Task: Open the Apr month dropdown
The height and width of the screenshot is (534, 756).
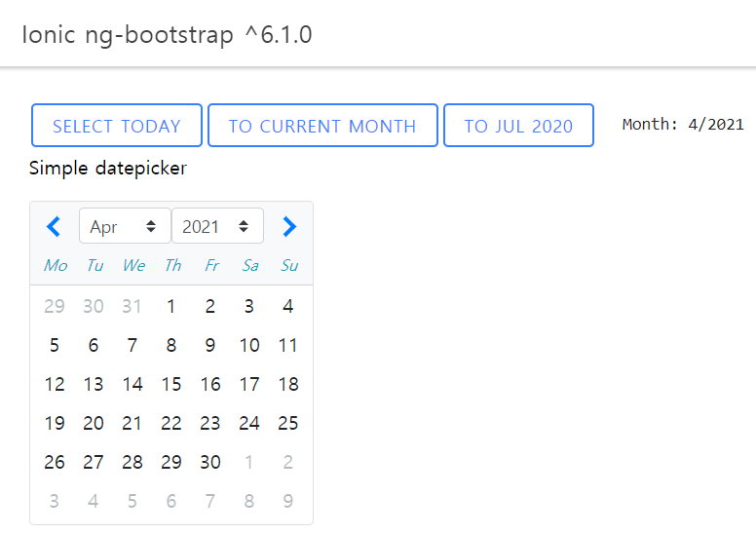Action: [125, 226]
